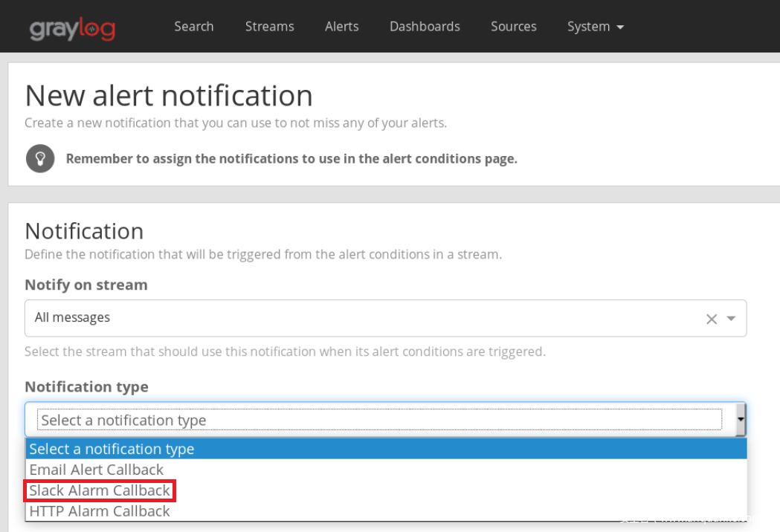Go to Streams in navigation
The width and height of the screenshot is (780, 532).
pyautogui.click(x=269, y=26)
